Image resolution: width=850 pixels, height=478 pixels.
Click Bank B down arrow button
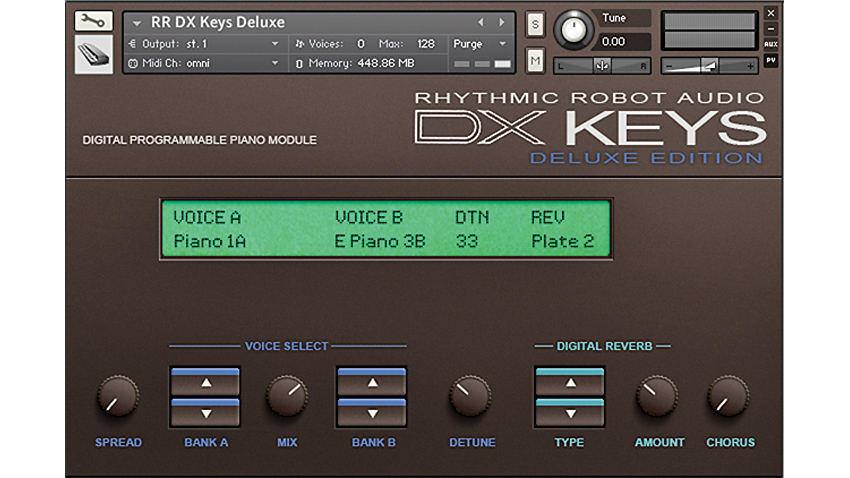[372, 412]
